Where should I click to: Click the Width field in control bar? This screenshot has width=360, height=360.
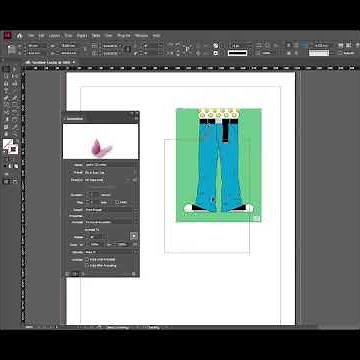[68, 46]
